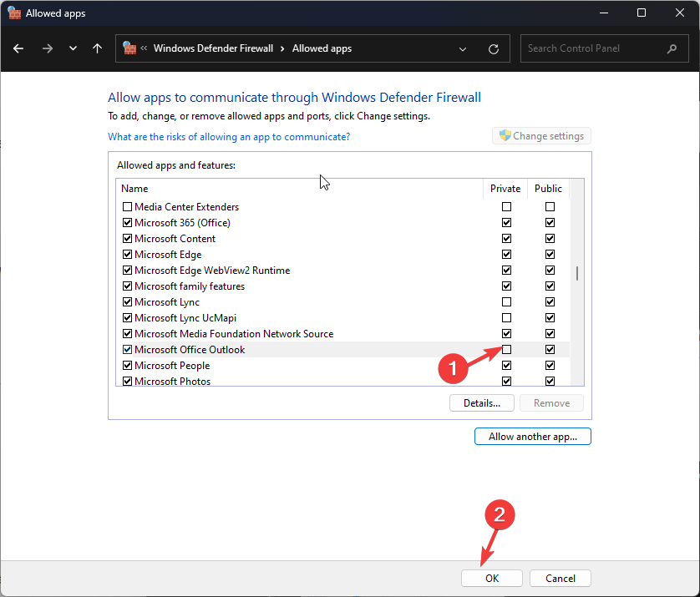Expand breadcrumb chevron after Windows Defender Firewall
700x597 pixels.
click(282, 48)
